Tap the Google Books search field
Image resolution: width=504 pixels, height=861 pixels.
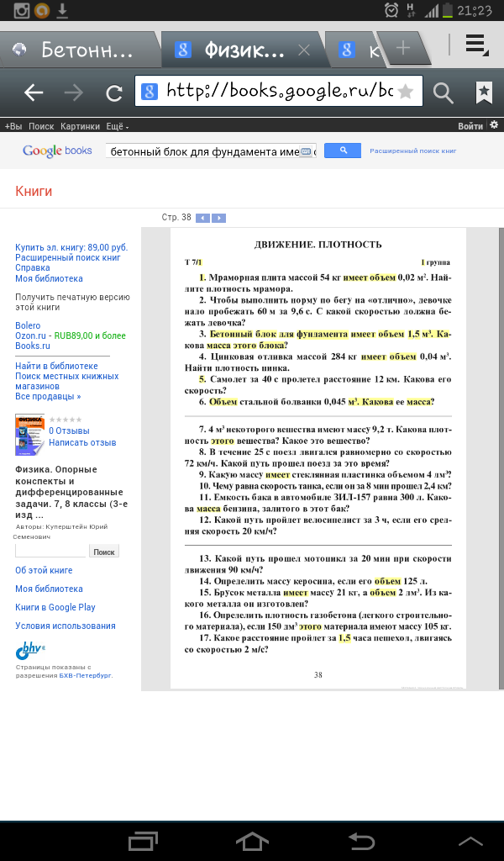[211, 151]
